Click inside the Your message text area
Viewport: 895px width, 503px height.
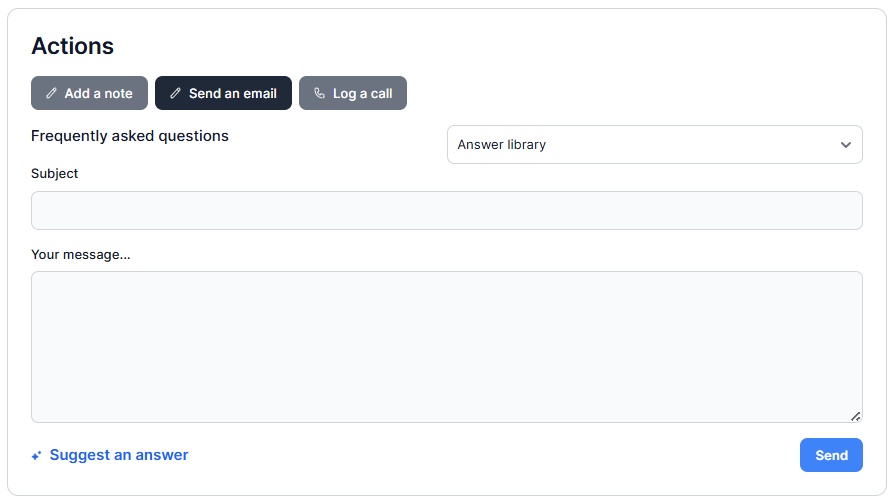446,346
